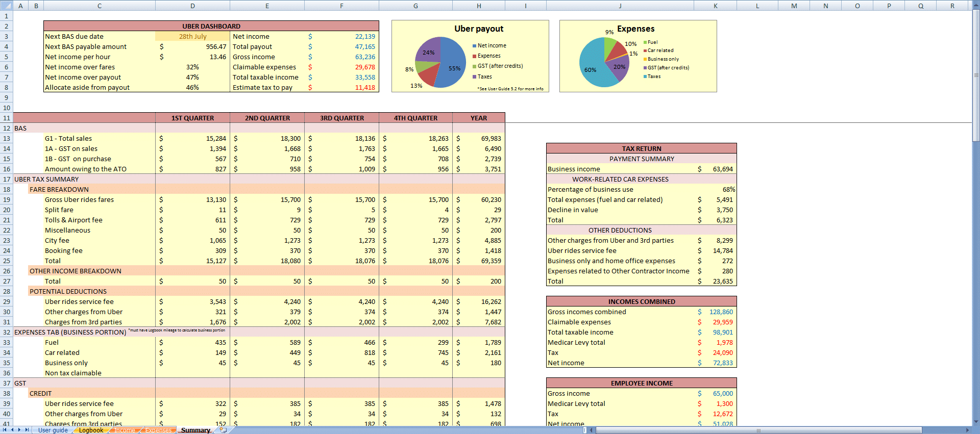Viewport: 980px width, 434px height.
Task: Click 'Uber rides service fee' value 14,784
Action: [723, 250]
